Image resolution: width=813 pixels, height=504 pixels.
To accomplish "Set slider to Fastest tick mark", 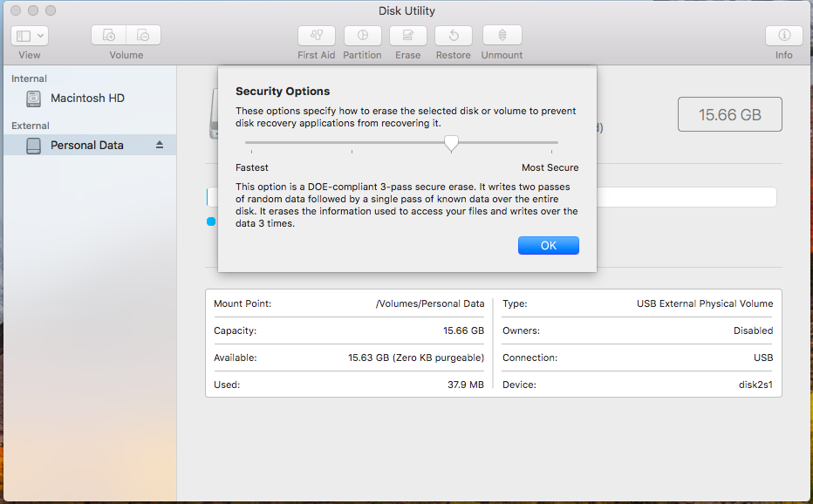I will (x=251, y=152).
